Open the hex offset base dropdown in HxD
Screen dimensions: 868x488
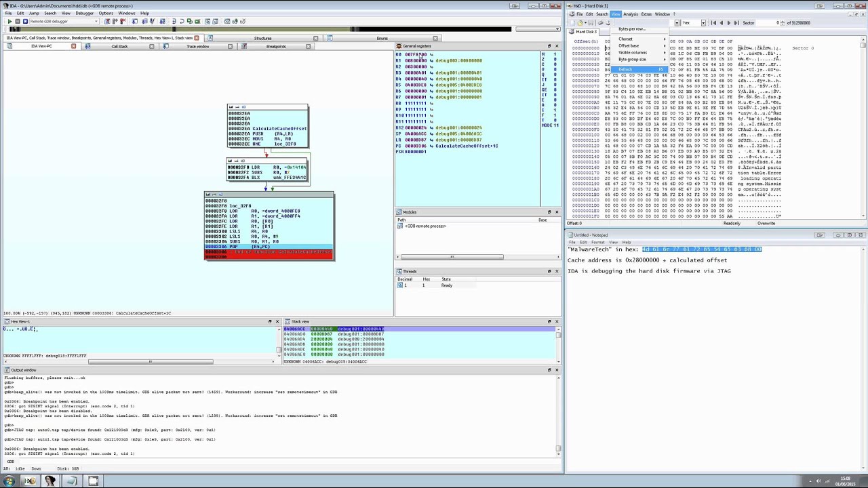(x=703, y=23)
